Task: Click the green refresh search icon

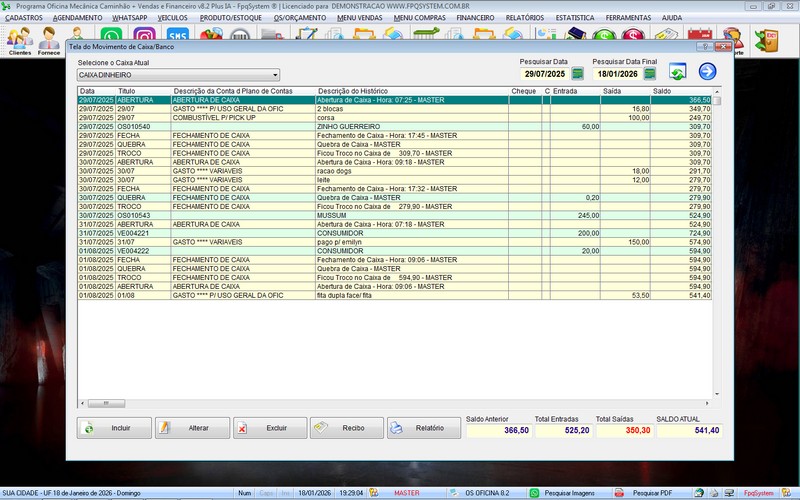Action: (677, 71)
